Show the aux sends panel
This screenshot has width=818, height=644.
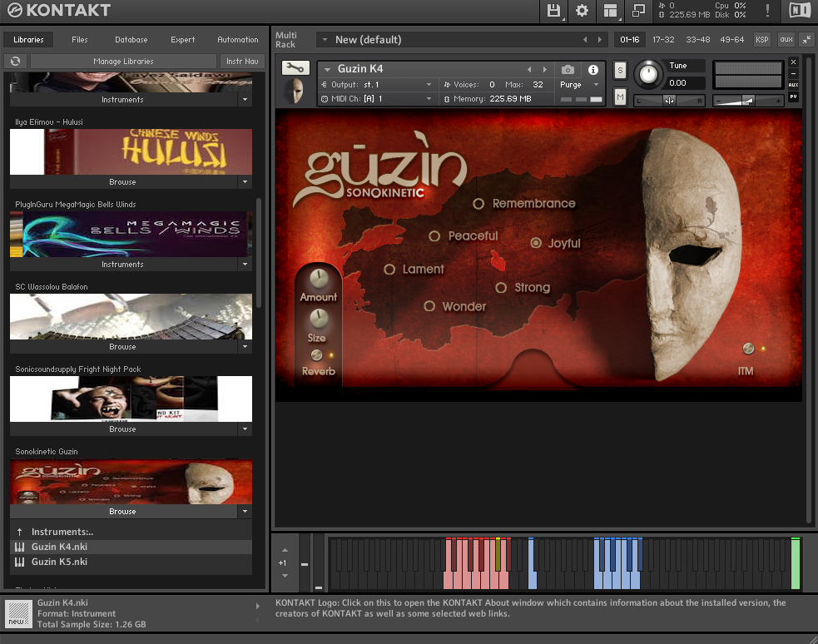coord(786,40)
